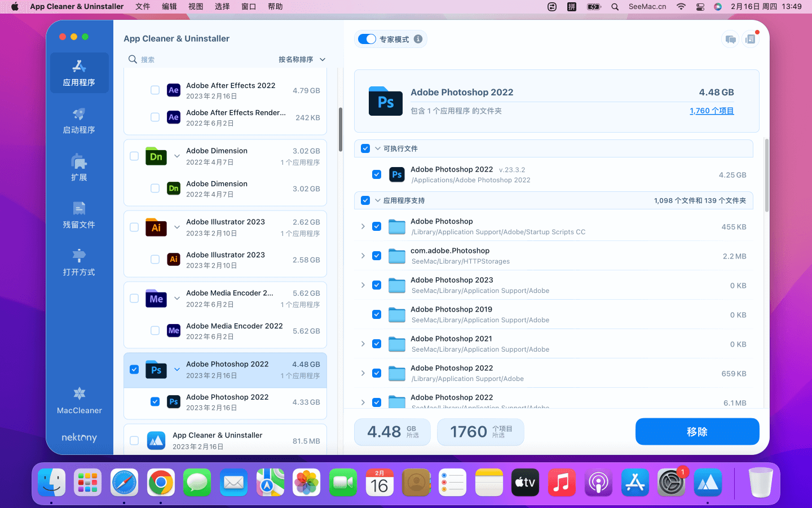Click the application list scrollbar

pos(341,129)
